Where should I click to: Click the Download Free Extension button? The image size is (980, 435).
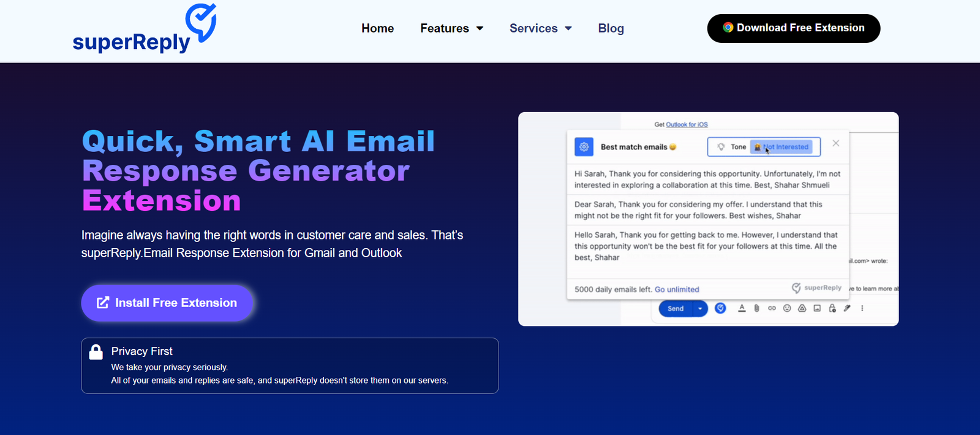pos(793,28)
